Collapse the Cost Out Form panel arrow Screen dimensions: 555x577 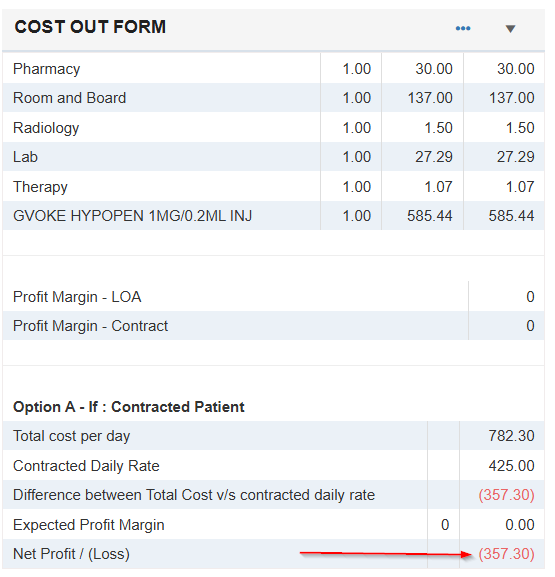pyautogui.click(x=510, y=29)
